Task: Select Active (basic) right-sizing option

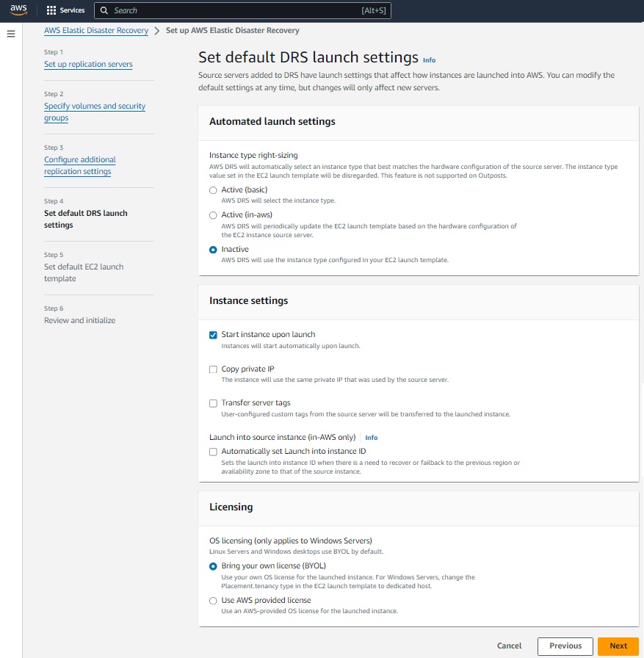Action: click(214, 190)
